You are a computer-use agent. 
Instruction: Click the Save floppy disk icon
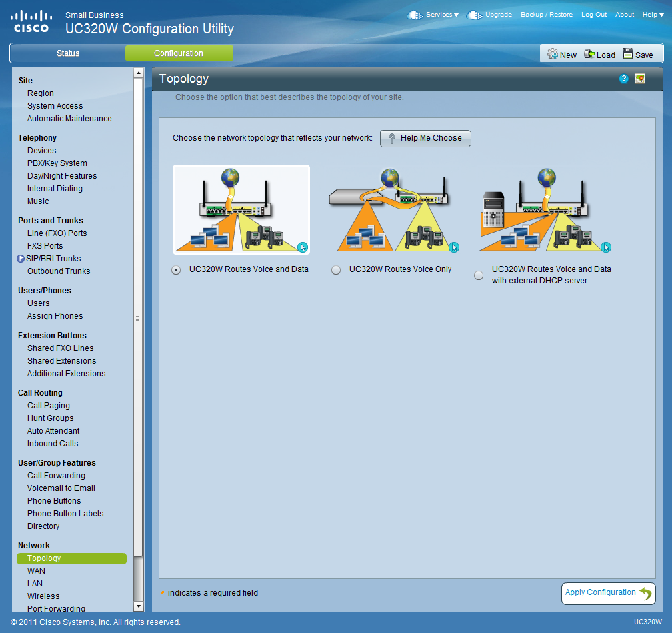click(x=628, y=54)
